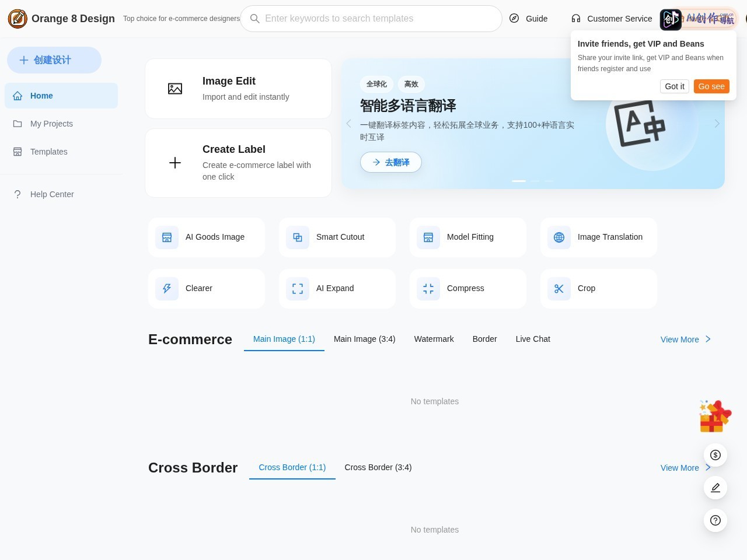
Task: Open the Create Label card
Action: coord(238,163)
